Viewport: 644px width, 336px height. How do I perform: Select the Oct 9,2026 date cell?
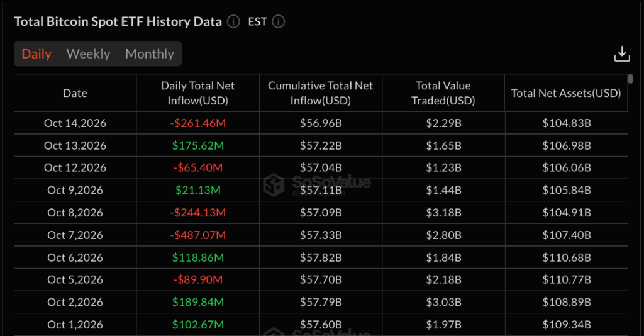[x=75, y=190]
